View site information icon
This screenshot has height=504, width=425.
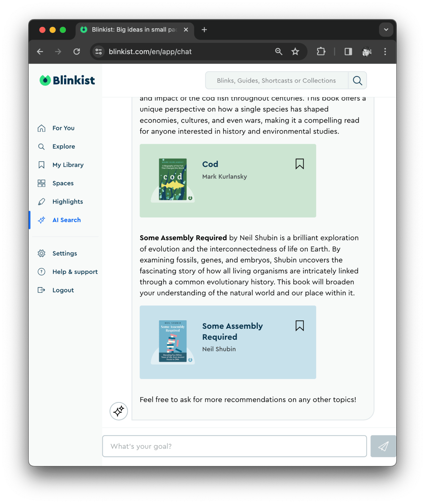(98, 52)
